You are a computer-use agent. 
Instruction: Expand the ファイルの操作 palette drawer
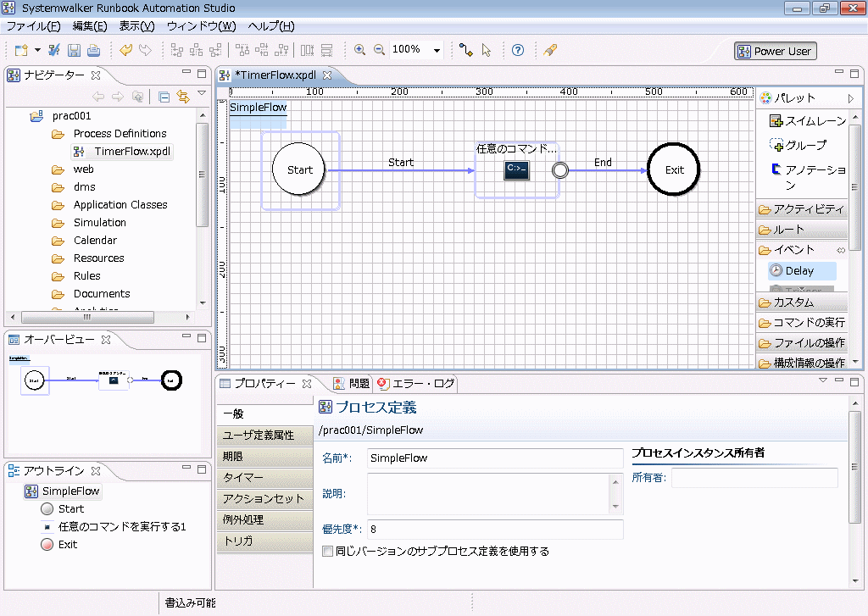(x=802, y=343)
